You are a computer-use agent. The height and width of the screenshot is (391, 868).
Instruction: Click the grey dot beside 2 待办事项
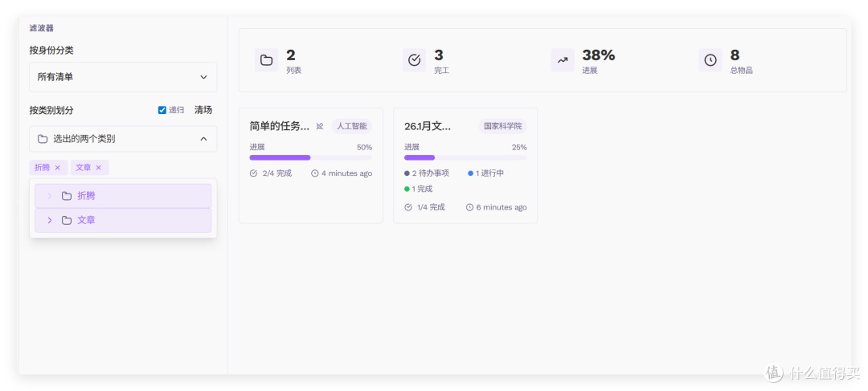coord(407,173)
